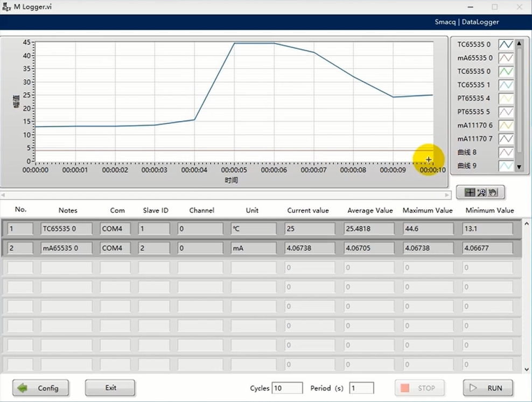Click the mA65535 0 plot legend icon

click(506, 58)
